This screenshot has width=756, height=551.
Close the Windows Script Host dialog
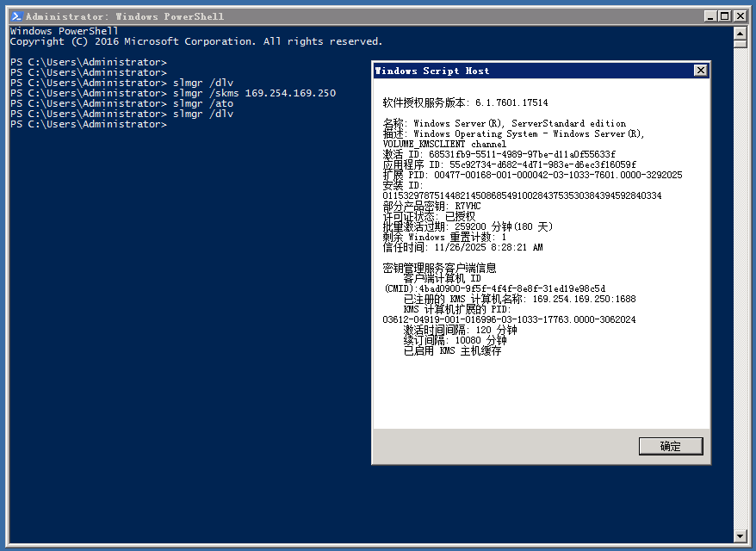tap(701, 71)
